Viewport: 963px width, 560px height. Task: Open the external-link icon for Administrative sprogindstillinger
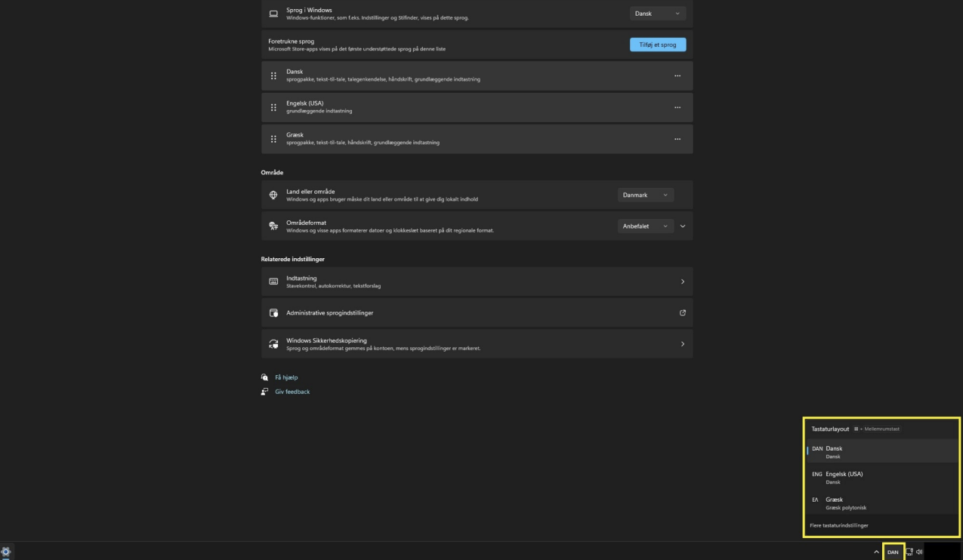pos(682,312)
